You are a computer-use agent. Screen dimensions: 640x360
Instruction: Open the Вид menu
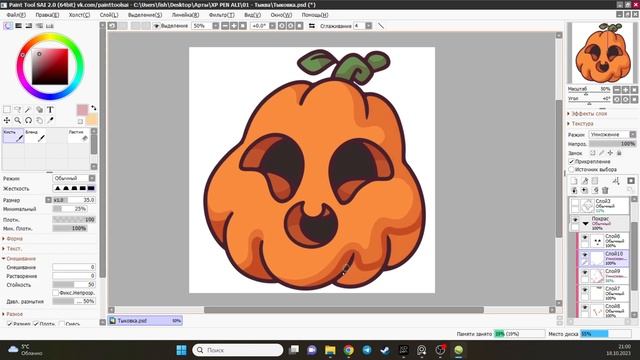click(252, 15)
